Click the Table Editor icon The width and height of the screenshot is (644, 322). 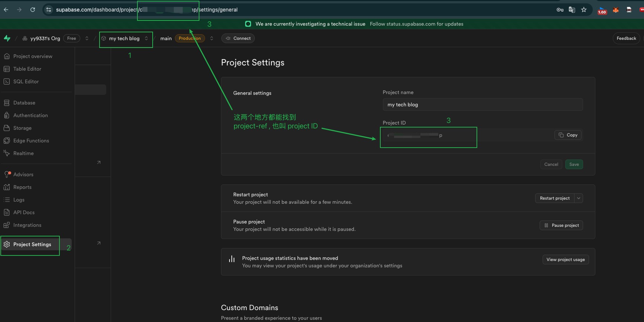7,69
